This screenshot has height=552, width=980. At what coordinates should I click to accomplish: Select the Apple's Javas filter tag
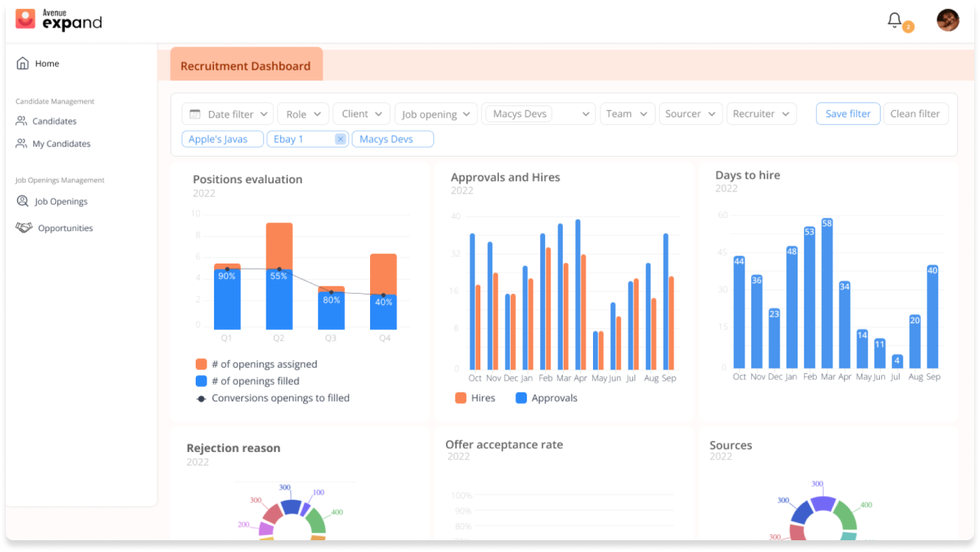coord(222,139)
